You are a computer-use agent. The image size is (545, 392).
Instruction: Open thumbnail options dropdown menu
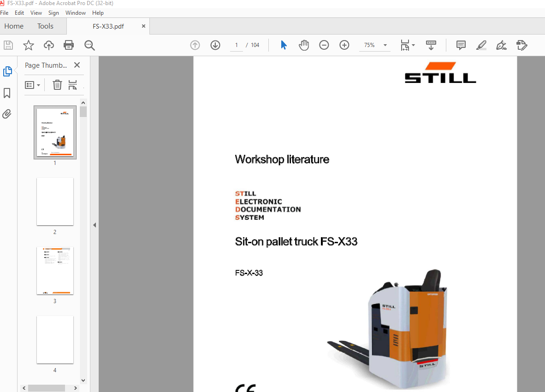[x=32, y=85]
